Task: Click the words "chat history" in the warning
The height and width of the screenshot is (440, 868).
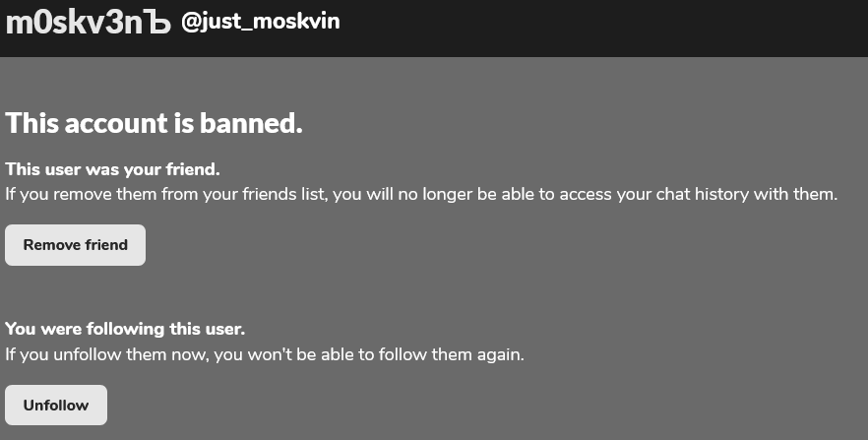Action: 700,194
